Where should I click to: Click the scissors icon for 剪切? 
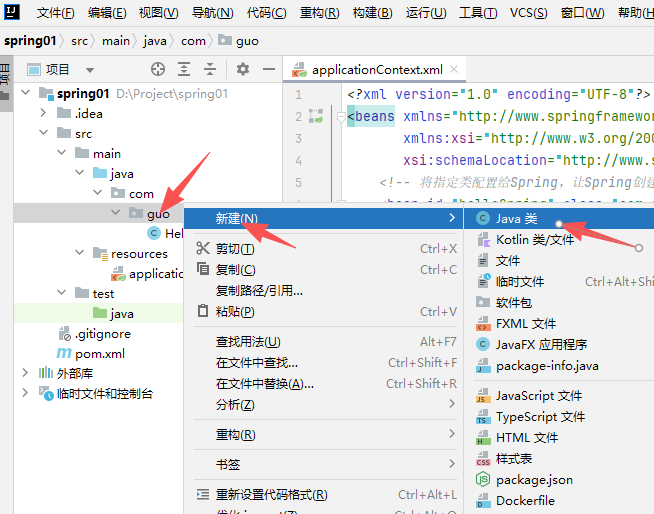click(203, 249)
